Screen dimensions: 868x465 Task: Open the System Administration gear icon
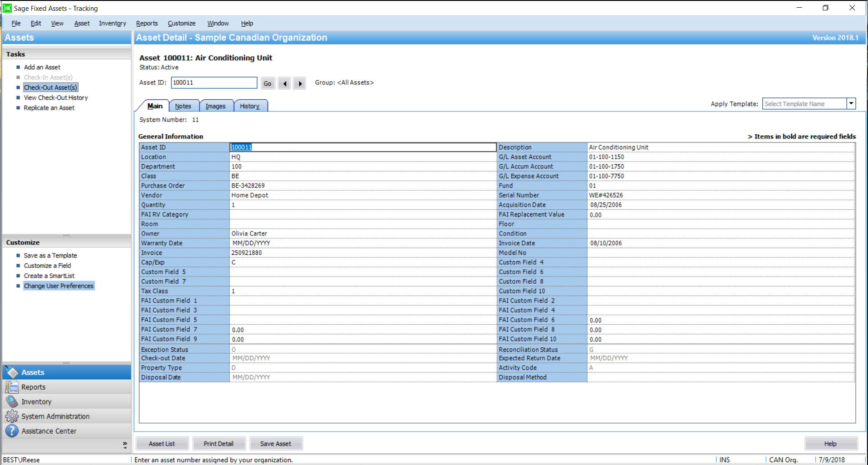pos(12,416)
